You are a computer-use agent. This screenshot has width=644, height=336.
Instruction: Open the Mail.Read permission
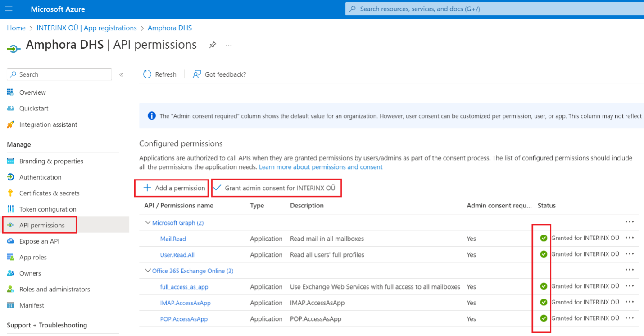pyautogui.click(x=173, y=239)
